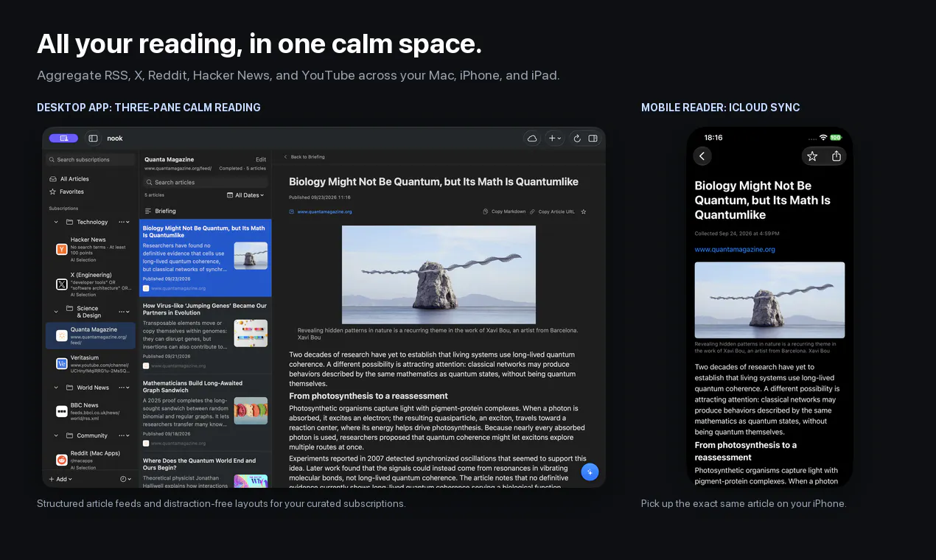936x560 pixels.
Task: Click the Search subscriptions field
Action: 91,159
